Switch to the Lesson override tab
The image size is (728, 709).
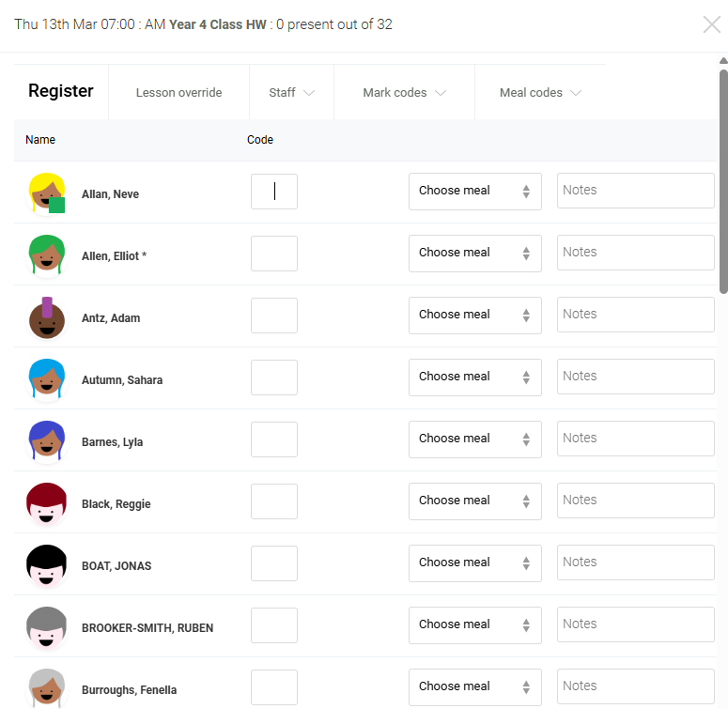click(178, 93)
